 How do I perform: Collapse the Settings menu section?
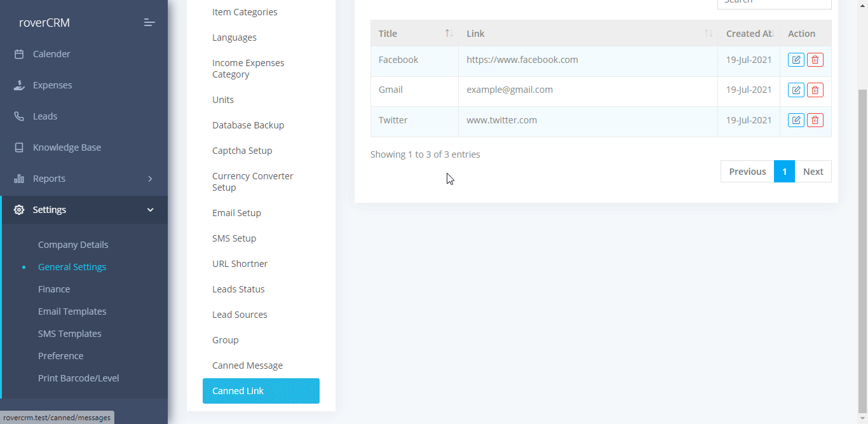pyautogui.click(x=150, y=210)
